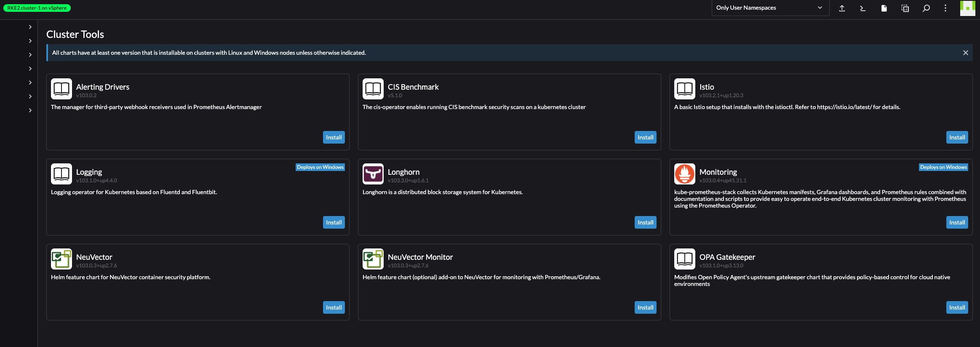Click the Monitoring Prometheus flame icon

pos(685,174)
